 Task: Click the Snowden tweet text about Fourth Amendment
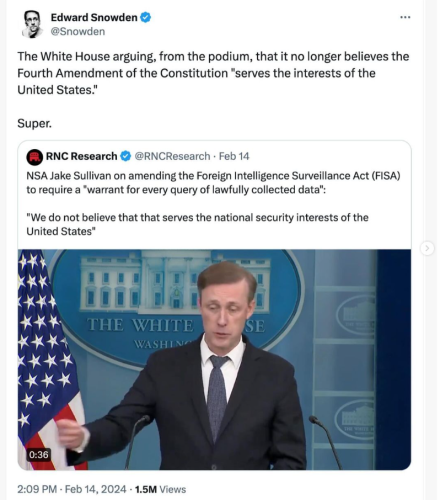coord(213,73)
